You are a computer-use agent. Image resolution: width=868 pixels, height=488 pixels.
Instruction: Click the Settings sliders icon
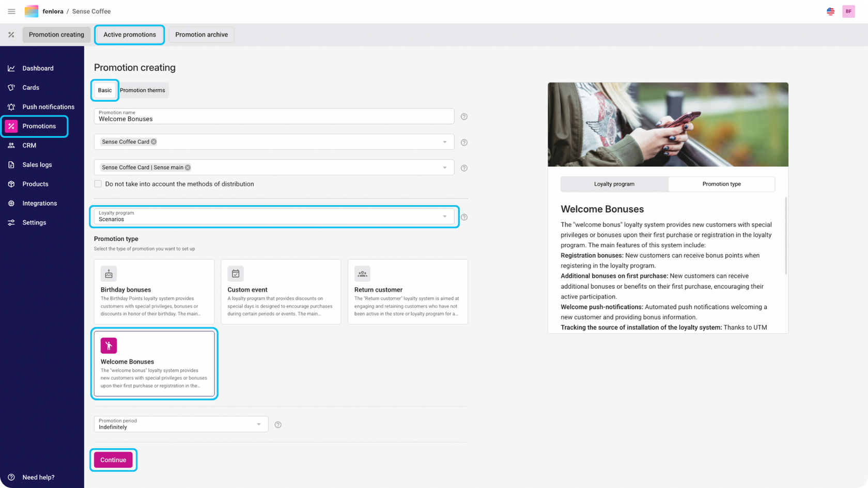11,223
